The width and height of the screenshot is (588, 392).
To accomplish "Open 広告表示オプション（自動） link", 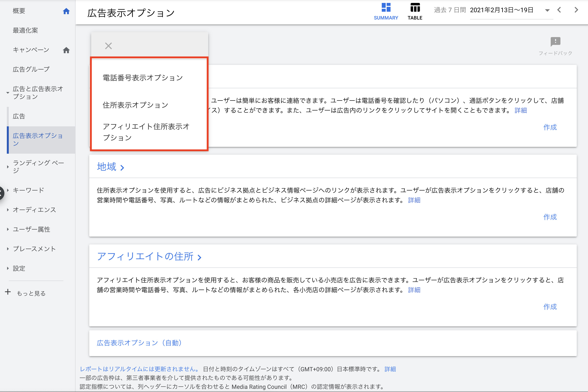I will pyautogui.click(x=139, y=343).
